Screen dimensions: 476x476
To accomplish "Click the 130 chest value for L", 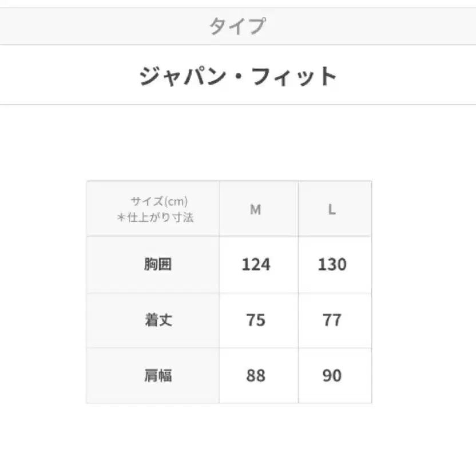I will point(332,264).
